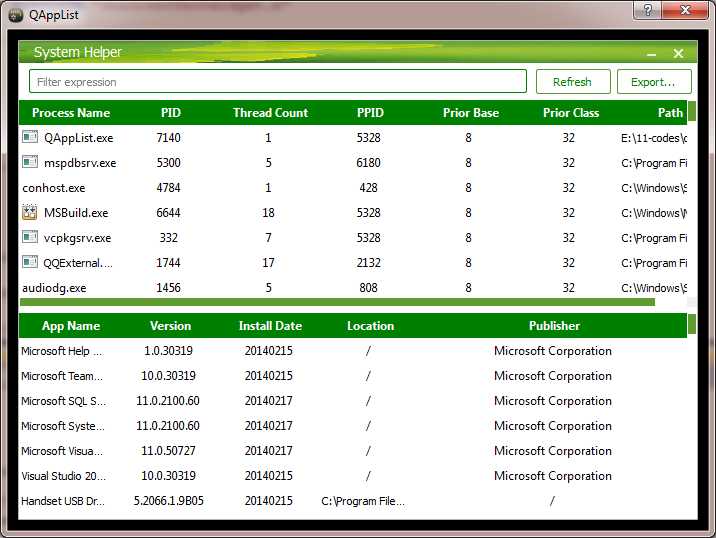Click the QAppList title bar app icon
Screen dimensions: 716x538
[x=16, y=15]
